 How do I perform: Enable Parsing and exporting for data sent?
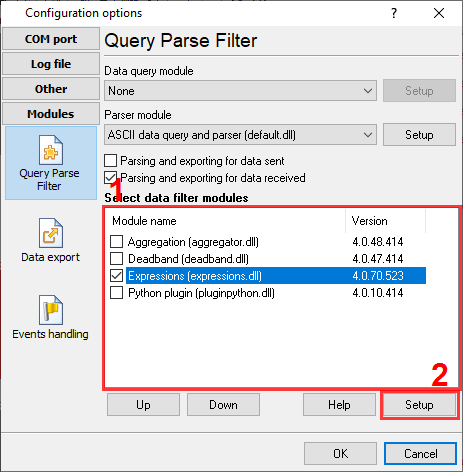pyautogui.click(x=110, y=161)
